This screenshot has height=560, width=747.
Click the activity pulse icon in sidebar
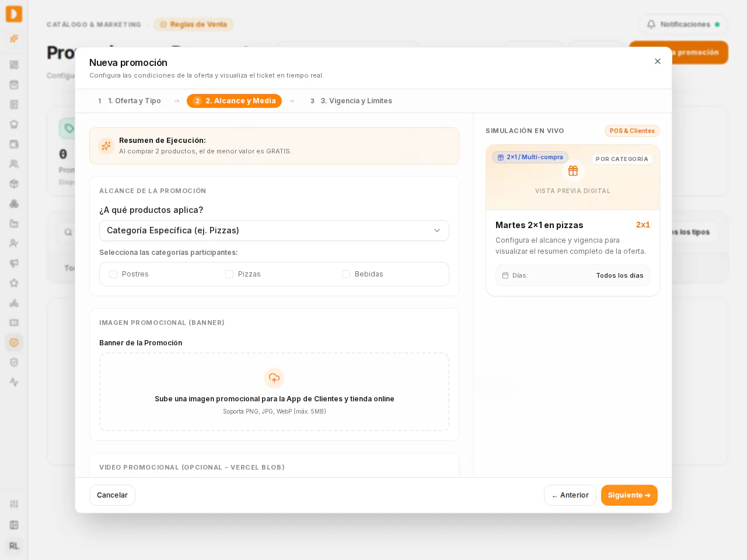click(14, 382)
